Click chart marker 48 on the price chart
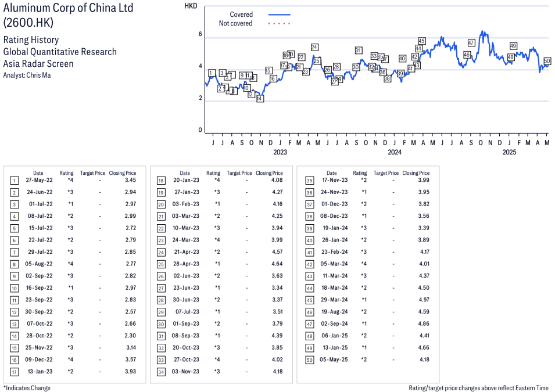The width and height of the screenshot is (555, 392). point(510,57)
